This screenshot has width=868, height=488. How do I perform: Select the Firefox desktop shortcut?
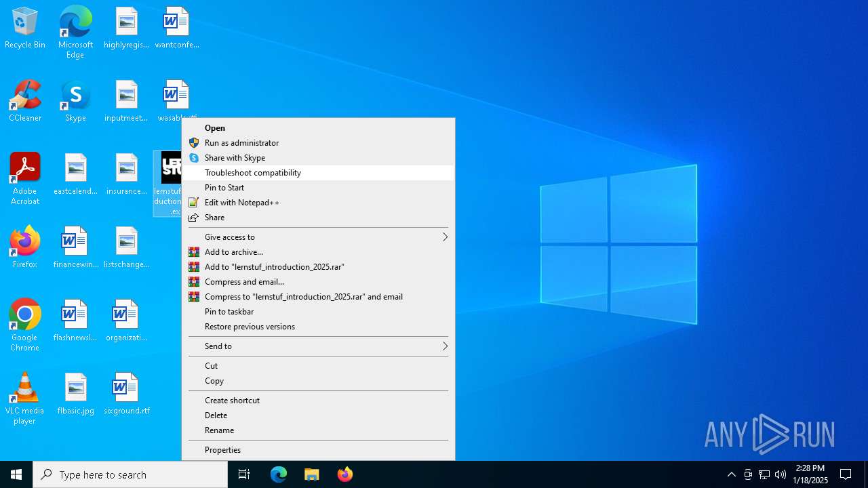[25, 248]
